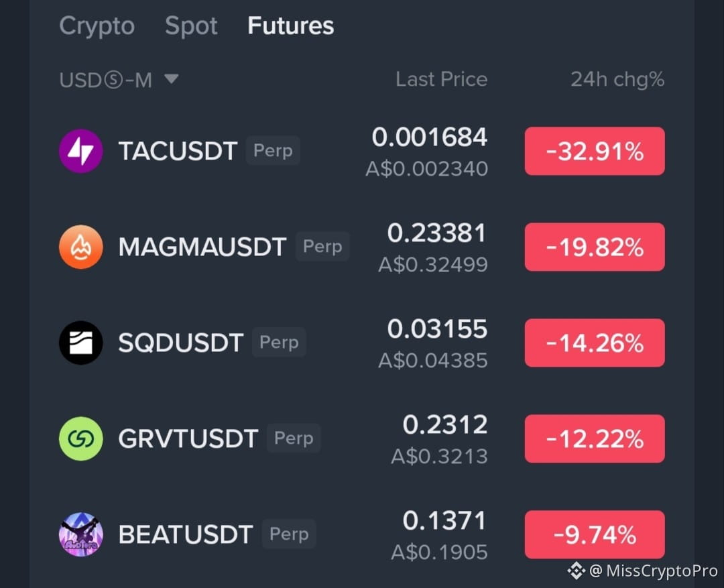Open the USDⓈ-M market type selector

coord(119,80)
